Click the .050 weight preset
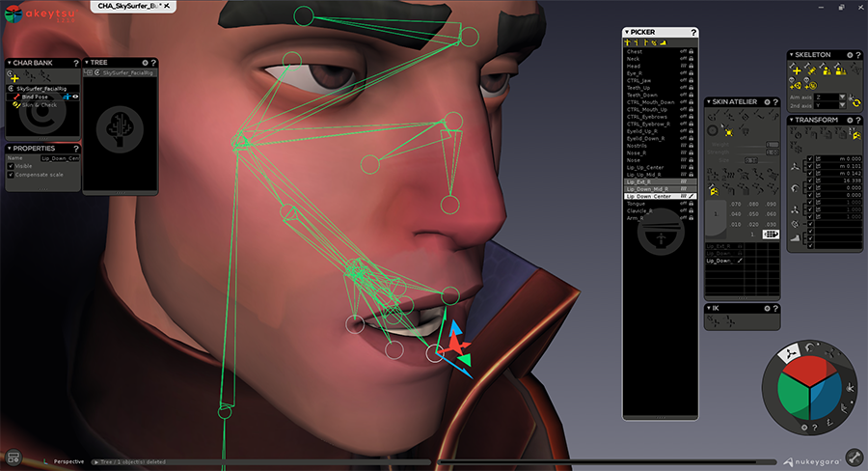The image size is (868, 471). pyautogui.click(x=753, y=214)
